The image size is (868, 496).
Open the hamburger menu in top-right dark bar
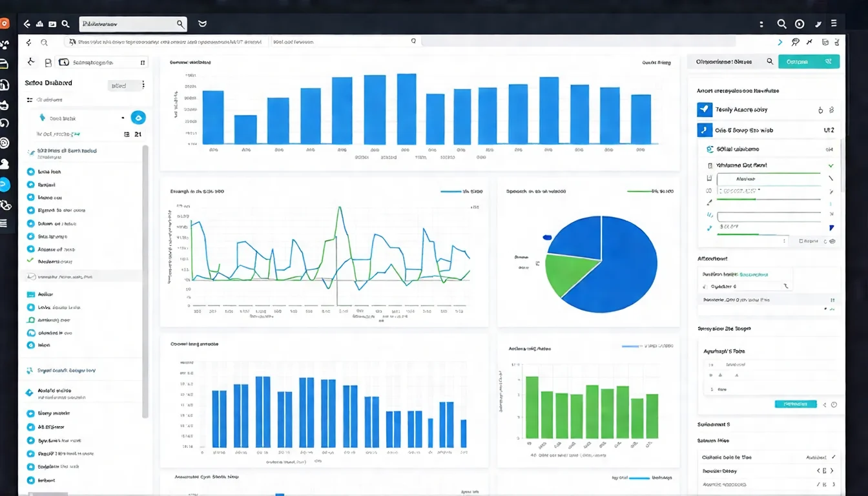click(834, 24)
